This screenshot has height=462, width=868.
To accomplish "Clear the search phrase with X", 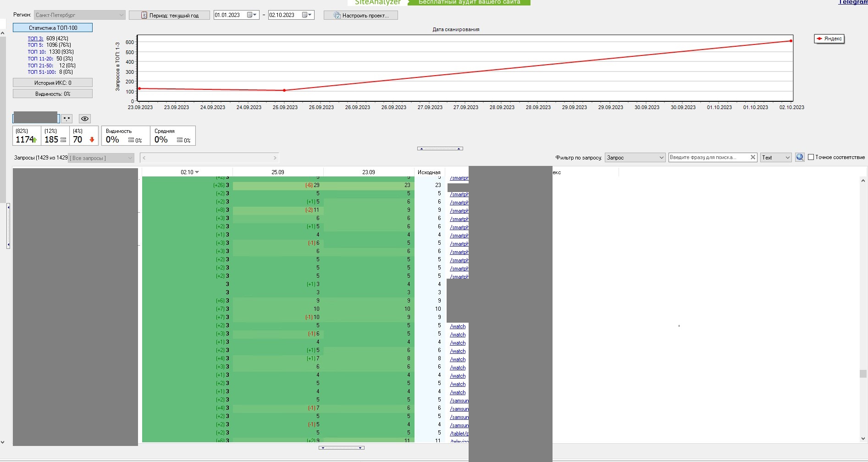I will click(x=752, y=157).
